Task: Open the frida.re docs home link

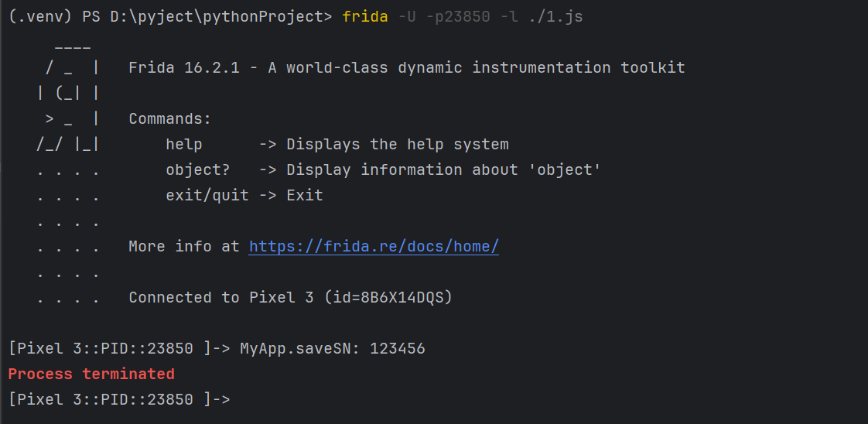Action: tap(374, 247)
